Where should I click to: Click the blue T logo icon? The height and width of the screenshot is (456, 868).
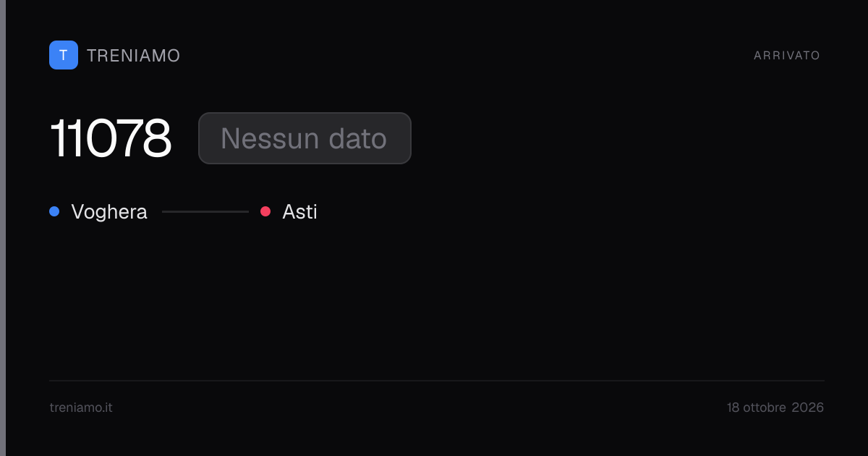[64, 55]
